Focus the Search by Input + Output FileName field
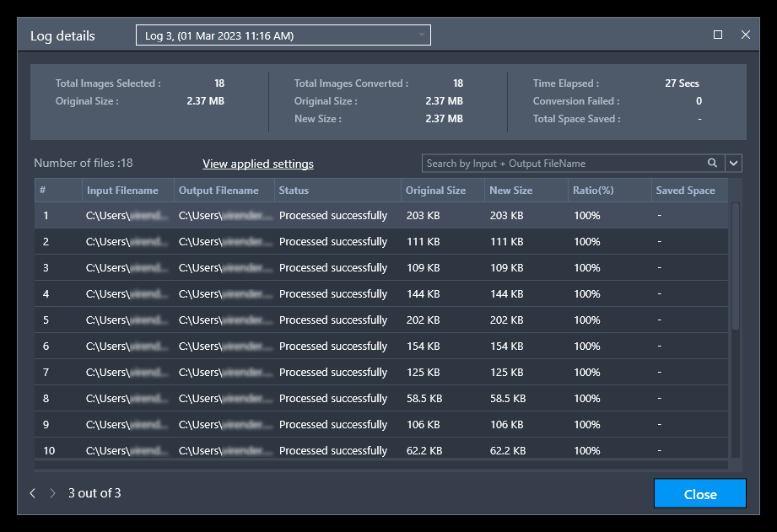 pos(565,163)
